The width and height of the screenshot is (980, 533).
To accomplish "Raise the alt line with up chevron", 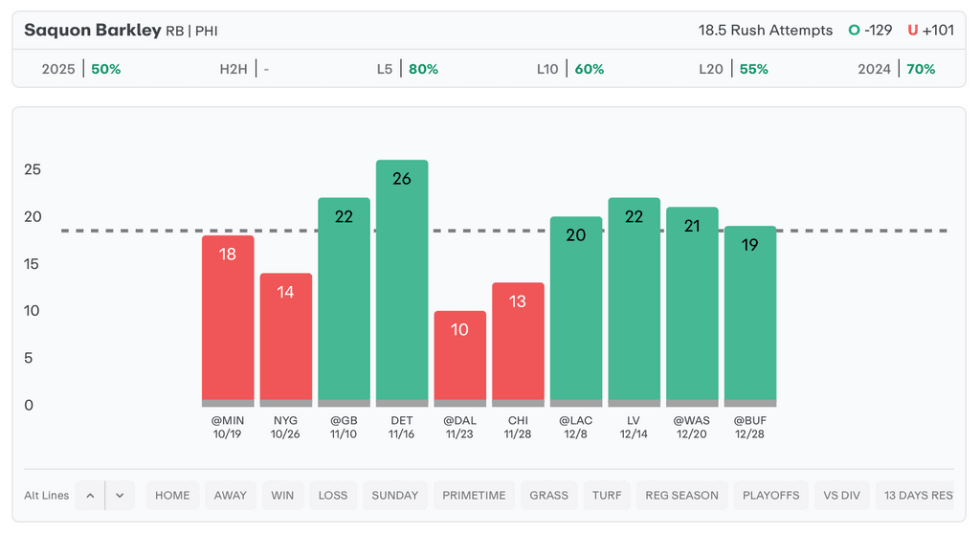I will click(90, 496).
